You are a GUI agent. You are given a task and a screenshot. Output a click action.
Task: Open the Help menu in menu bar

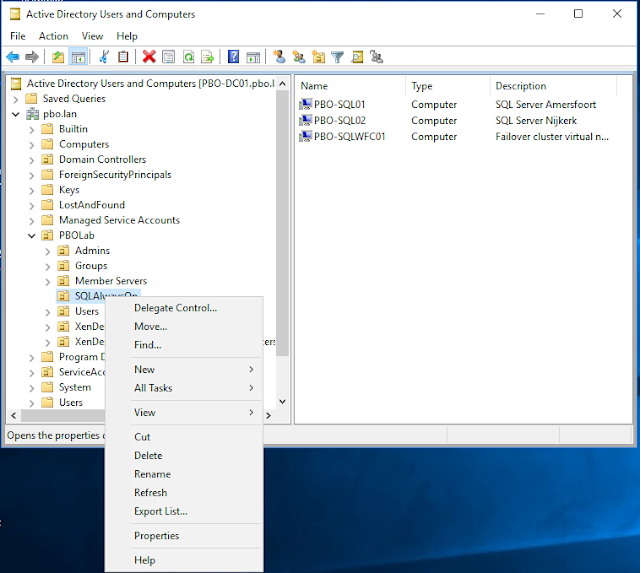click(127, 36)
